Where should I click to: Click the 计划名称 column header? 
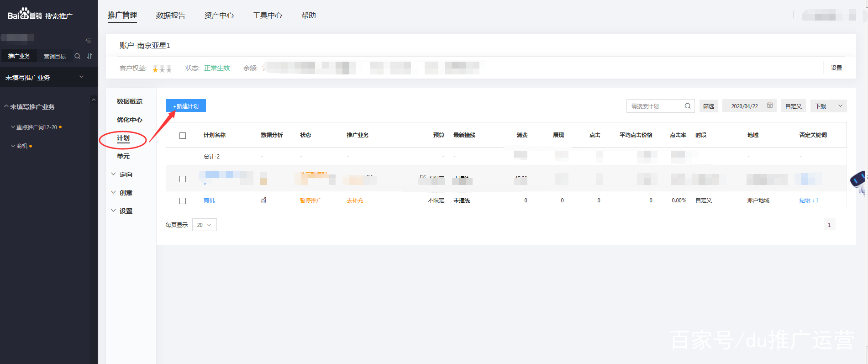pos(215,135)
